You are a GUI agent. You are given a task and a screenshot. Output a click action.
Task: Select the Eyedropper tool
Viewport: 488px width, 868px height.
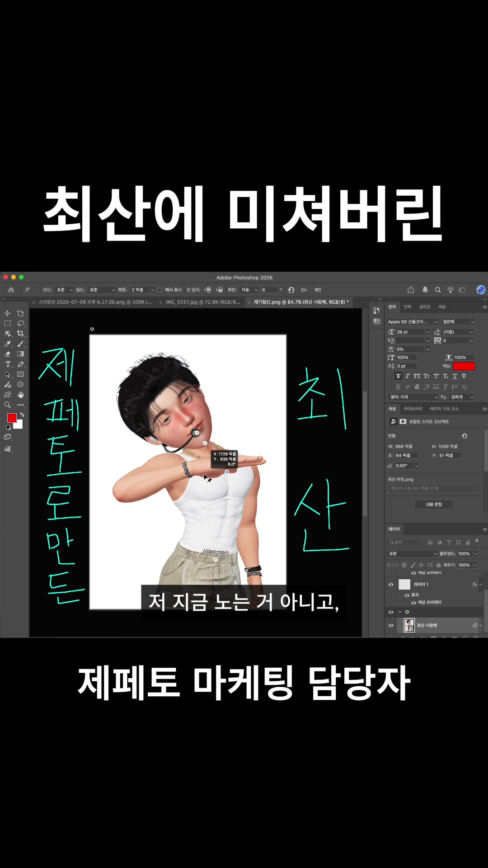coord(8,344)
